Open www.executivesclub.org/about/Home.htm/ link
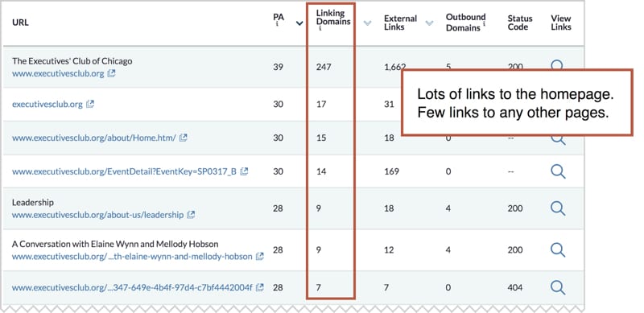The width and height of the screenshot is (644, 313). pos(94,138)
